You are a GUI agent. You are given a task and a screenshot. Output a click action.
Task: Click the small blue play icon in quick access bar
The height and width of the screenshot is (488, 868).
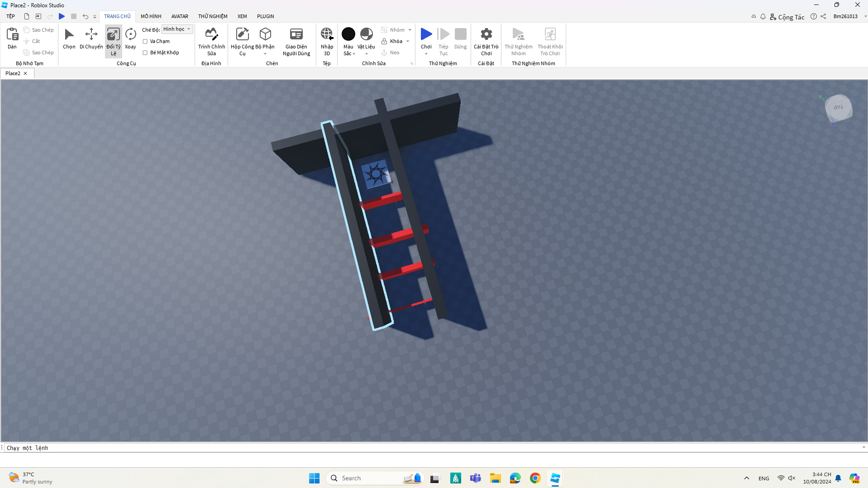(62, 16)
